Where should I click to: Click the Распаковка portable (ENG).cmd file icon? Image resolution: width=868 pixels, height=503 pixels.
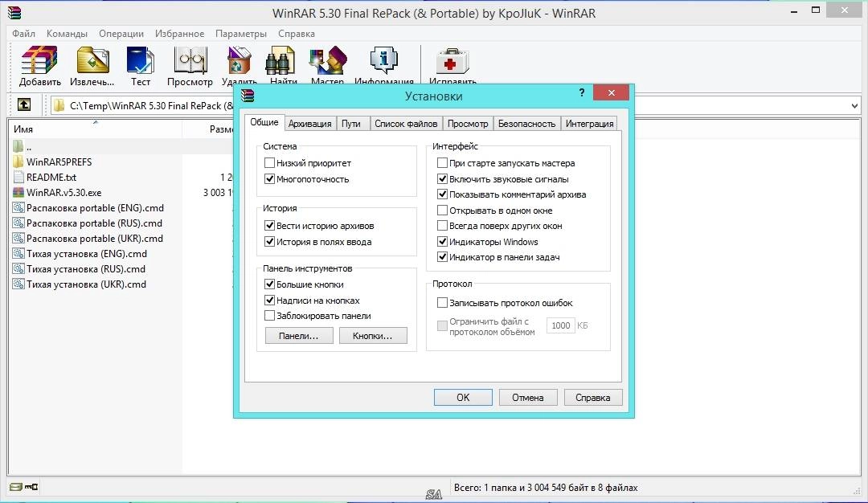coord(18,208)
